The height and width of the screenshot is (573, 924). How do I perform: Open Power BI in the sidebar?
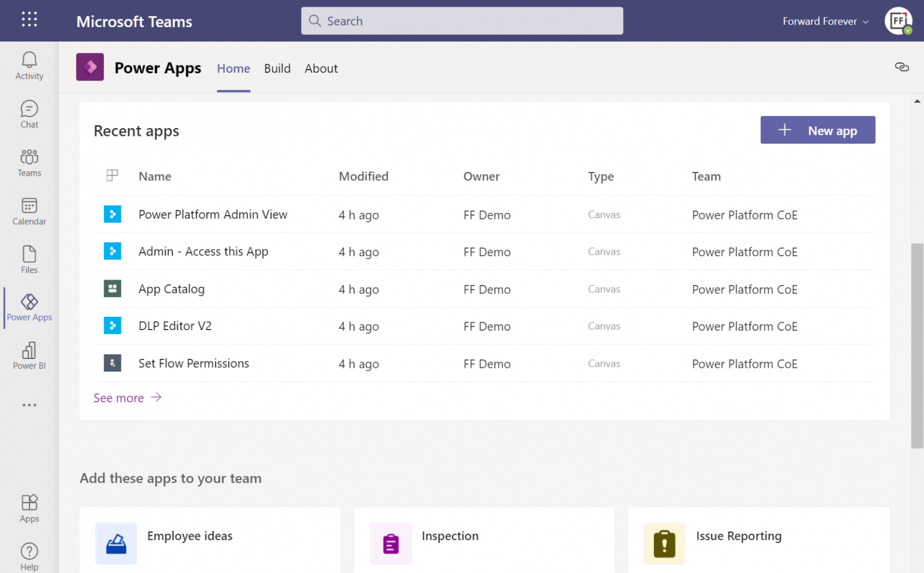(29, 355)
